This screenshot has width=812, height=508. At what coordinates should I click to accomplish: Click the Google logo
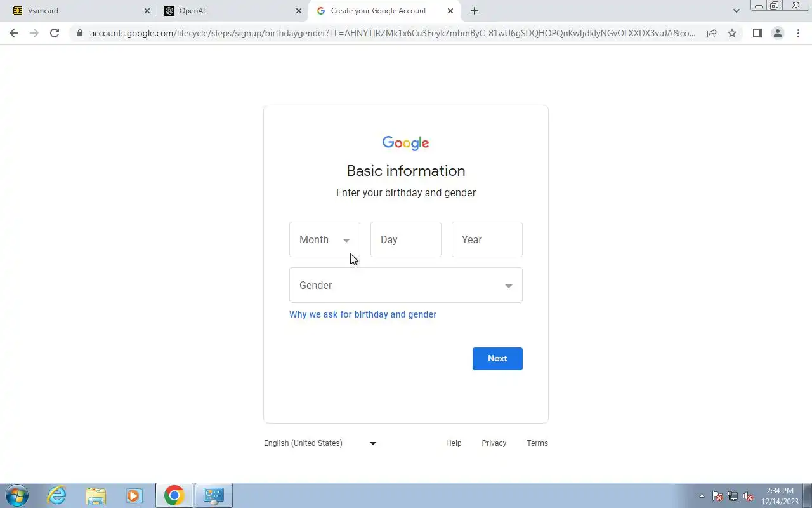[x=406, y=143]
